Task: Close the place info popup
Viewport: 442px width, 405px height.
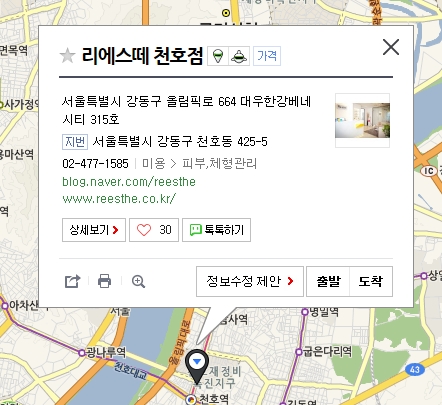Action: click(391, 47)
